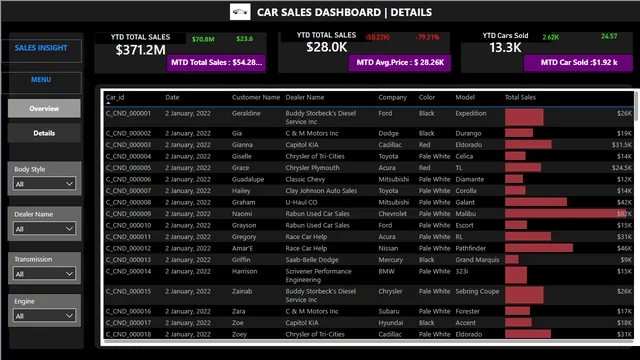Click MTD Car Sold purple badge
The height and width of the screenshot is (360, 640).
(x=578, y=62)
